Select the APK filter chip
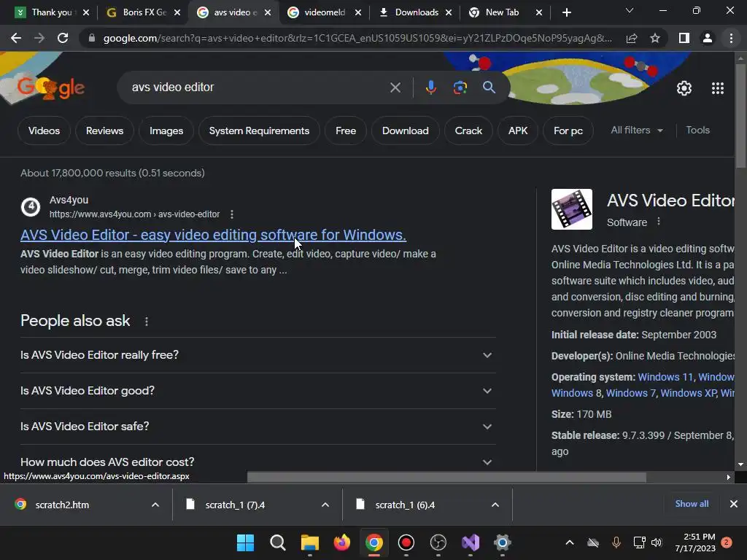This screenshot has height=560, width=747. [x=518, y=131]
